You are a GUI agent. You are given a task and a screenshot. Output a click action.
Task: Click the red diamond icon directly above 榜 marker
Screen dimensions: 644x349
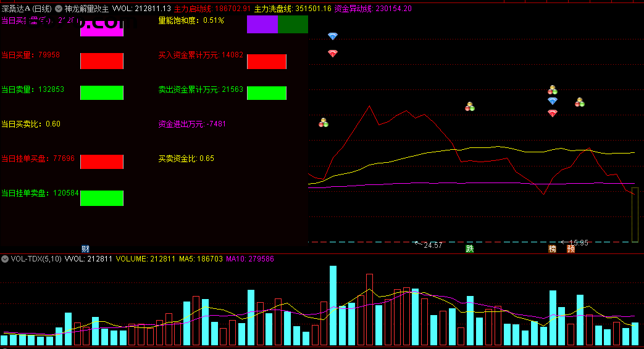click(553, 113)
